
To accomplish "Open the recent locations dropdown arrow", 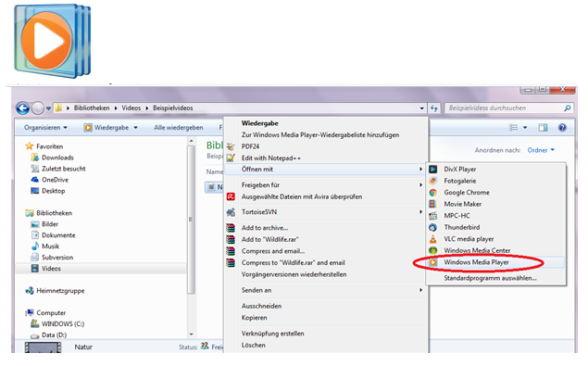I will click(x=48, y=108).
